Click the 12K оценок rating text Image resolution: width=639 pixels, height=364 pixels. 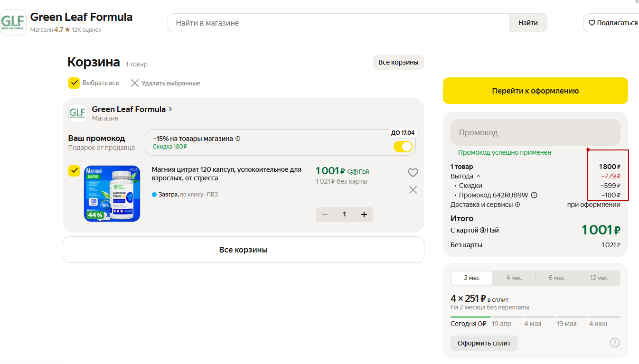[86, 29]
